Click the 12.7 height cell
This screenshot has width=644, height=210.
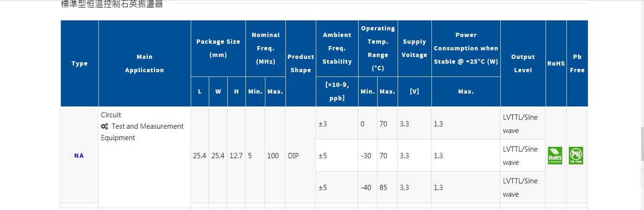pos(236,155)
